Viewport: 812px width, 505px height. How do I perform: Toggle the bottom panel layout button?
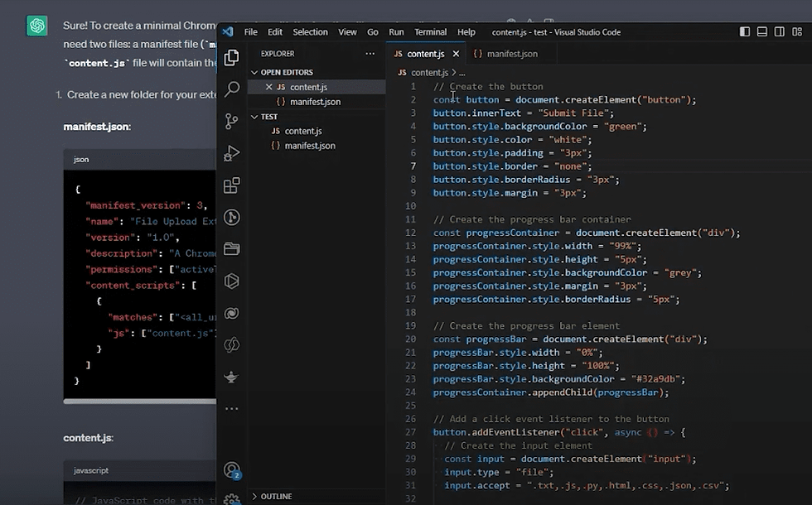[762, 31]
